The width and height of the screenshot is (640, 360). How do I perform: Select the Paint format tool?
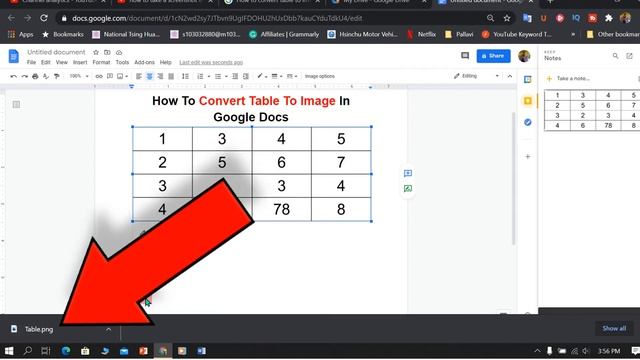click(x=57, y=76)
